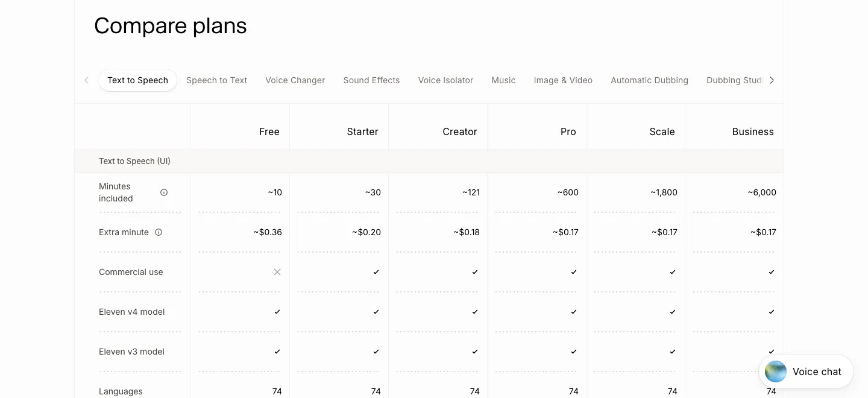Click the Pro plan column header
This screenshot has width=868, height=398.
click(568, 131)
